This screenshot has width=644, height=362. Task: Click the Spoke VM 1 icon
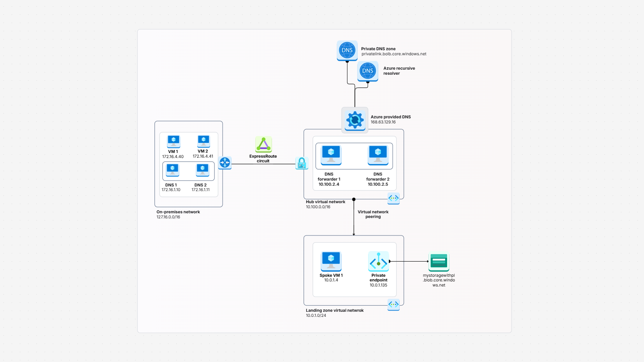(331, 261)
